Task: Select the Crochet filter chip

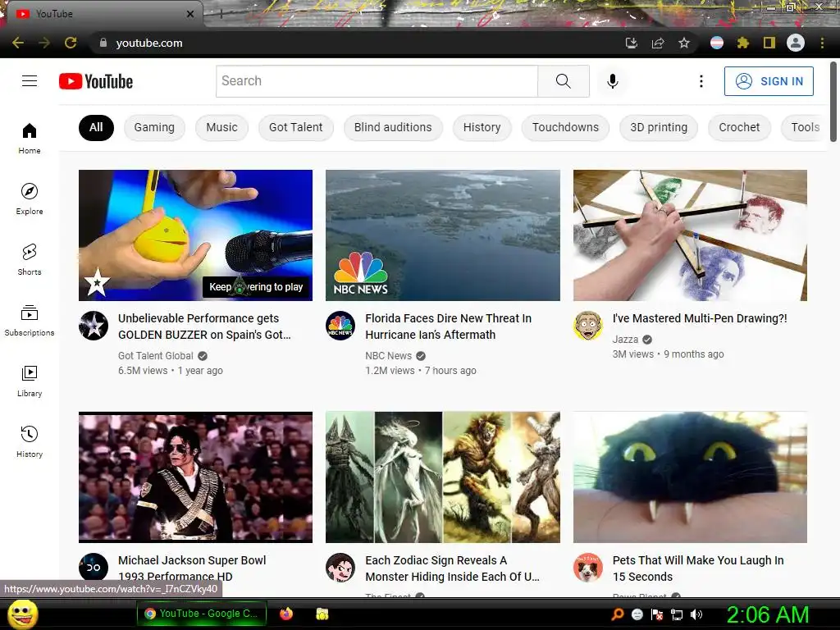Action: 739,127
